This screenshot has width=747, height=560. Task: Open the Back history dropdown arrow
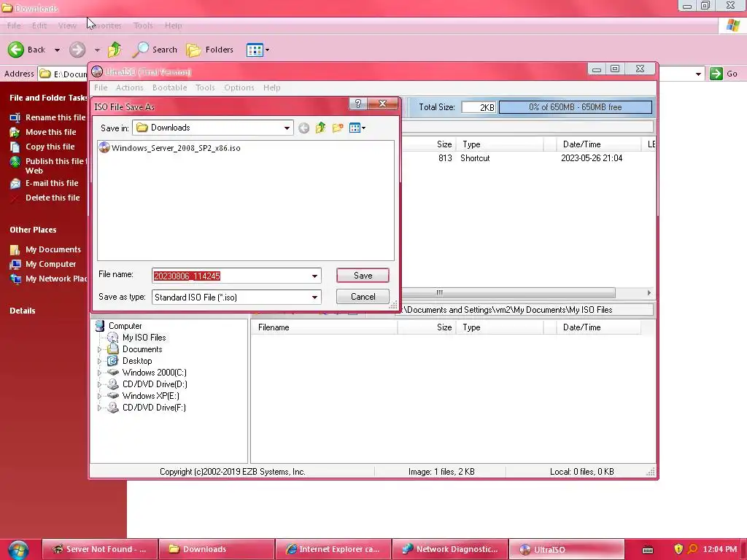click(x=57, y=50)
